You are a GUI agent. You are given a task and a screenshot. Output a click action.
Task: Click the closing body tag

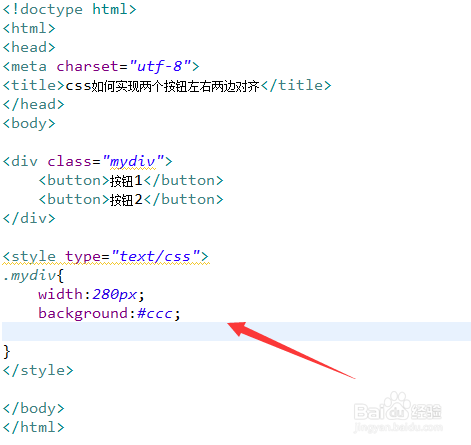[33, 409]
